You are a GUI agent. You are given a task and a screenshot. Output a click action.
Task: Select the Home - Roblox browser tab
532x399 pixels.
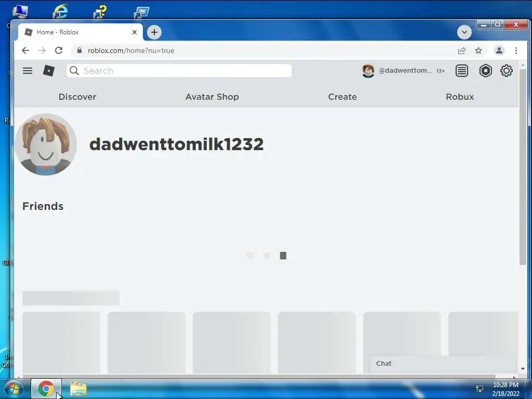pos(80,32)
